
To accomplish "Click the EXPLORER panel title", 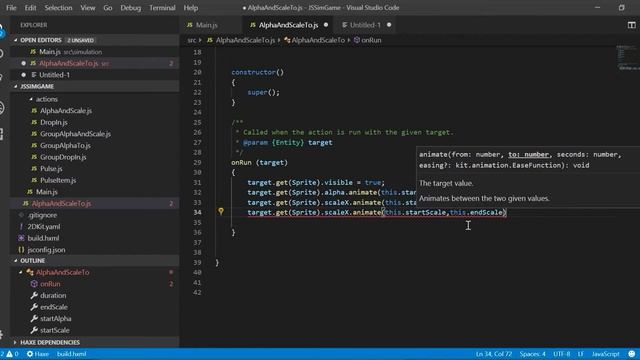I will coord(33,25).
